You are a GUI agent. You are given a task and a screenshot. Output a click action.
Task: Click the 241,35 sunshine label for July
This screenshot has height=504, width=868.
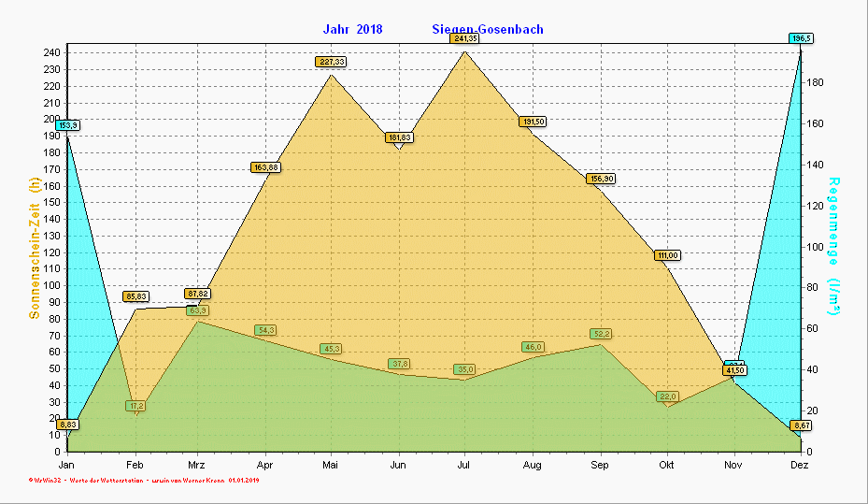coord(465,38)
